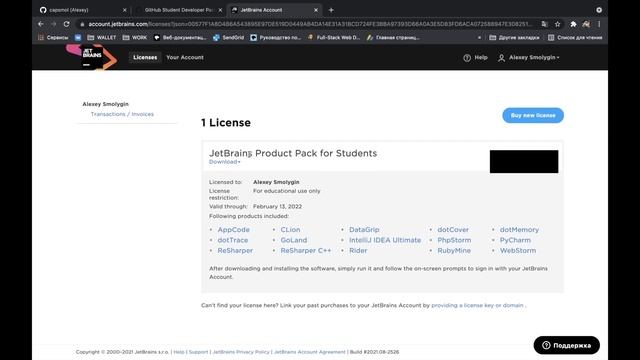This screenshot has height=360, width=640.
Task: Open the SendGrid bookmark
Action: (x=229, y=38)
